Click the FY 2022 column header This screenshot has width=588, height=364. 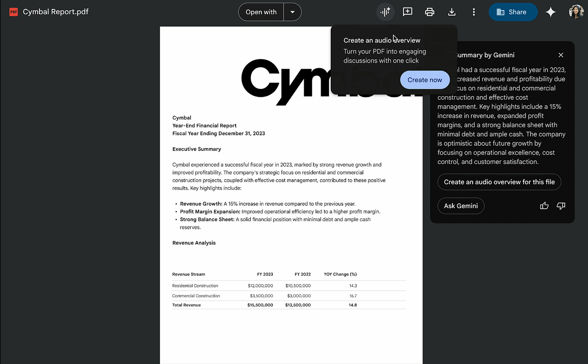[303, 274]
